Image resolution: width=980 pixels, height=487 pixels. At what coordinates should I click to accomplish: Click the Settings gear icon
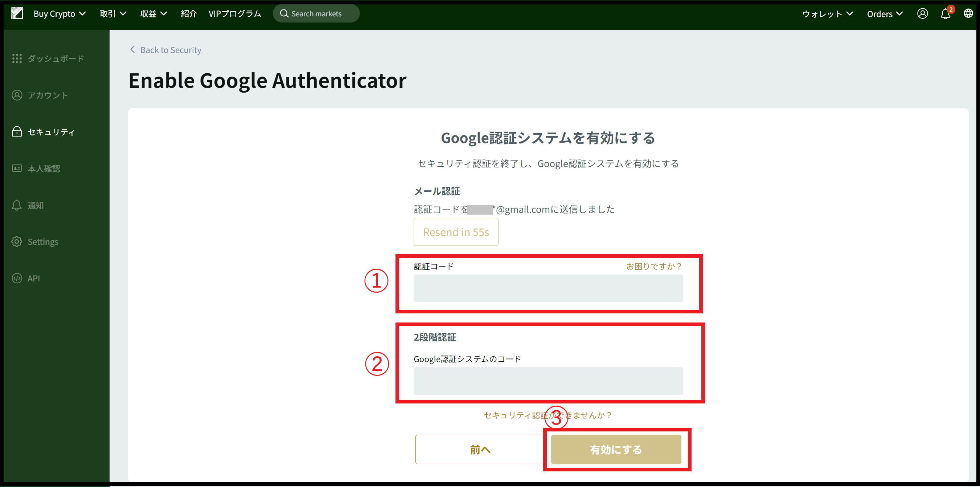pos(17,242)
